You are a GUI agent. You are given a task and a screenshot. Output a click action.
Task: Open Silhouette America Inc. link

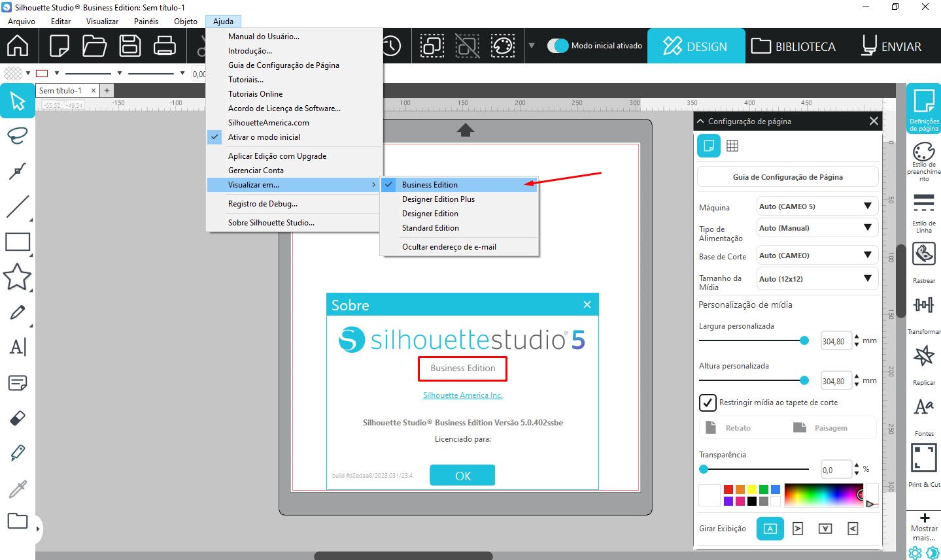pyautogui.click(x=463, y=395)
